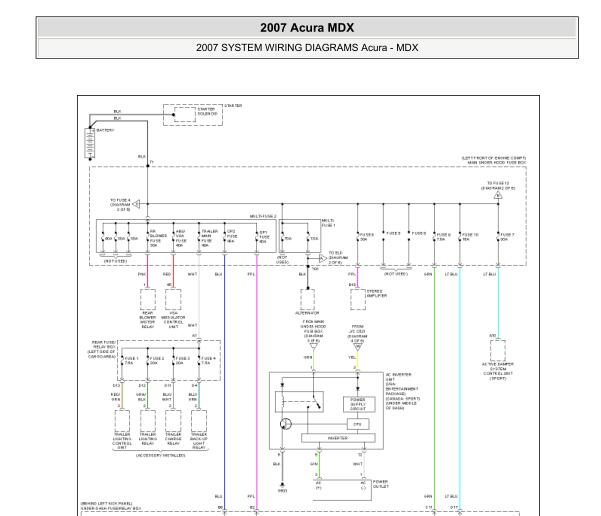Click the 'FUSE 10' label in under-hood box
The width and height of the screenshot is (601, 516).
[470, 237]
